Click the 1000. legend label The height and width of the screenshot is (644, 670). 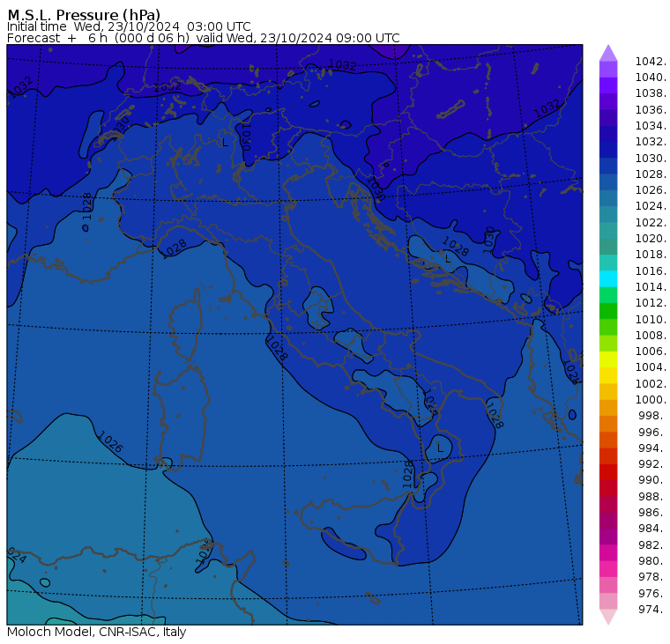(651, 399)
